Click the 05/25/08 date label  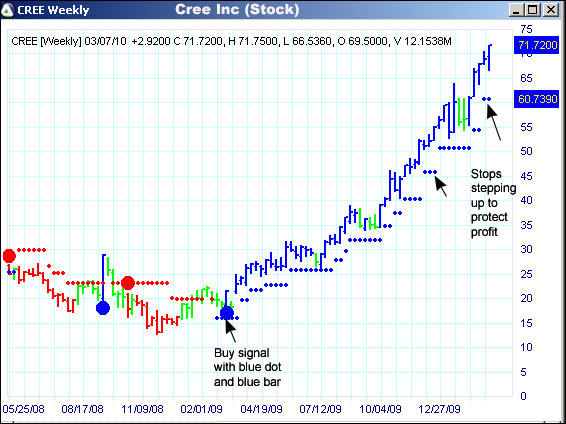tap(23, 409)
